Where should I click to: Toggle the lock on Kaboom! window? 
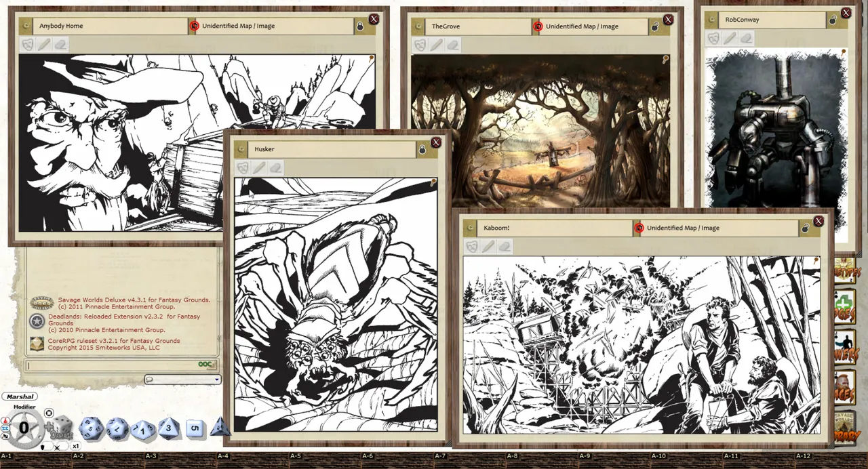coord(805,228)
